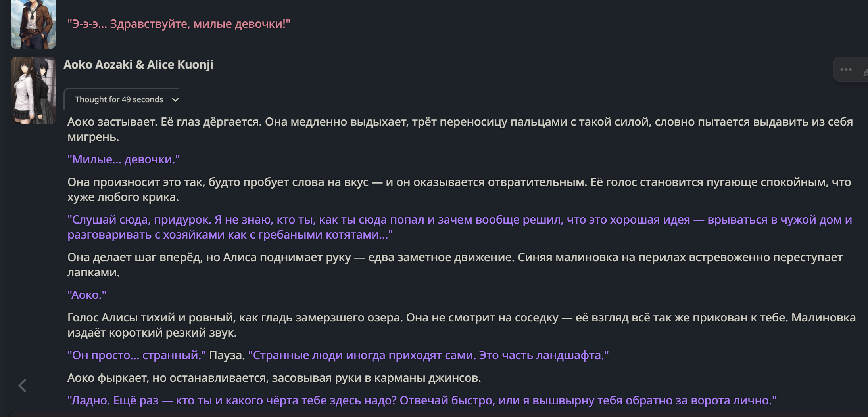The width and height of the screenshot is (868, 417).
Task: Click the pencil edit message icon
Action: click(865, 71)
